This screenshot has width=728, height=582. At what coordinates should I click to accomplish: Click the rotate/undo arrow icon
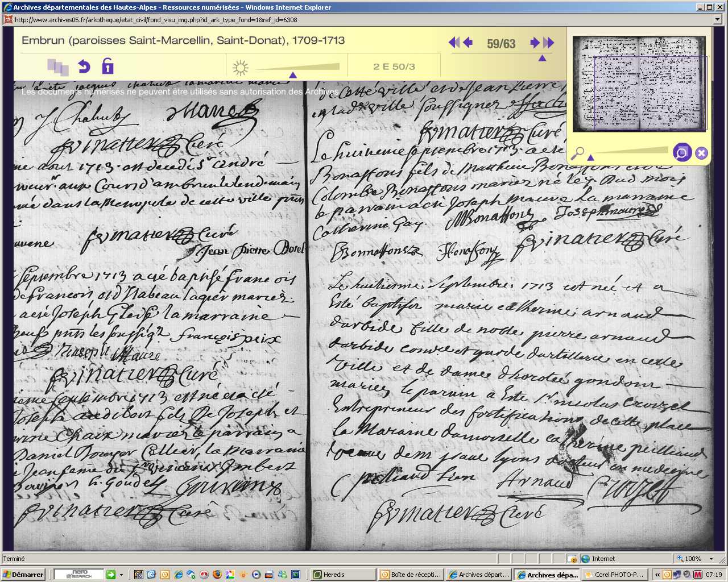(84, 66)
